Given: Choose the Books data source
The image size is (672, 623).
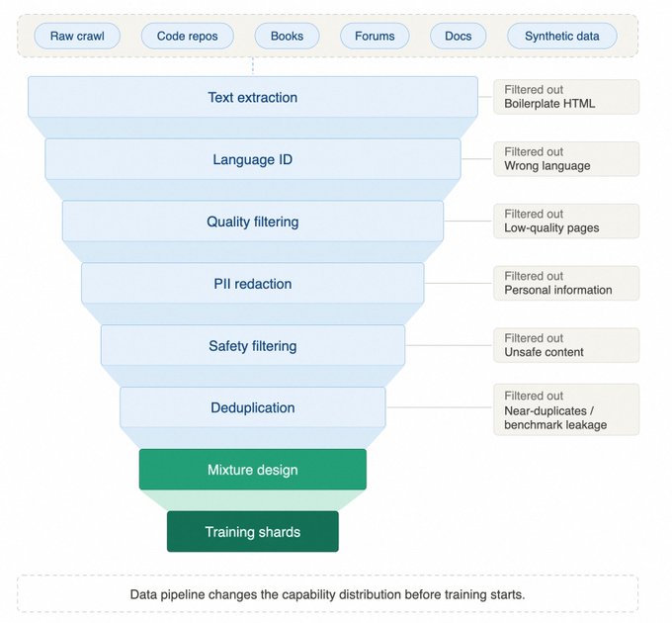Looking at the screenshot, I should [x=287, y=36].
